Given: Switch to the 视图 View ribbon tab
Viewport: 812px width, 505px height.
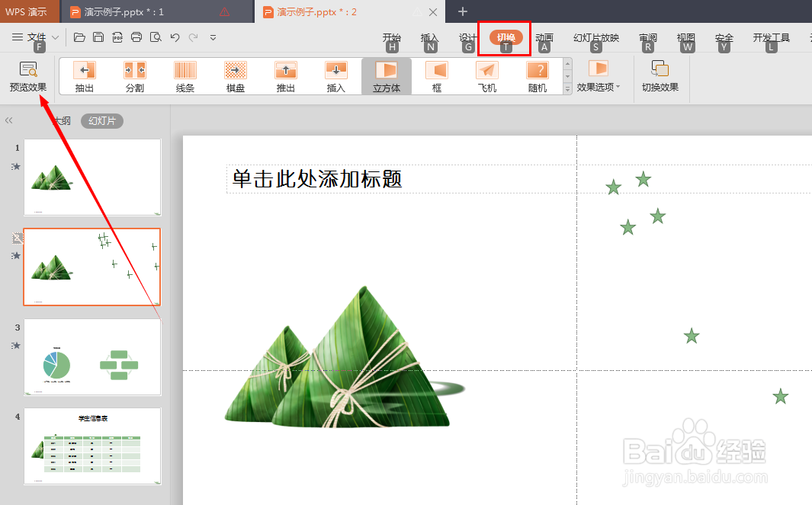Looking at the screenshot, I should tap(685, 37).
